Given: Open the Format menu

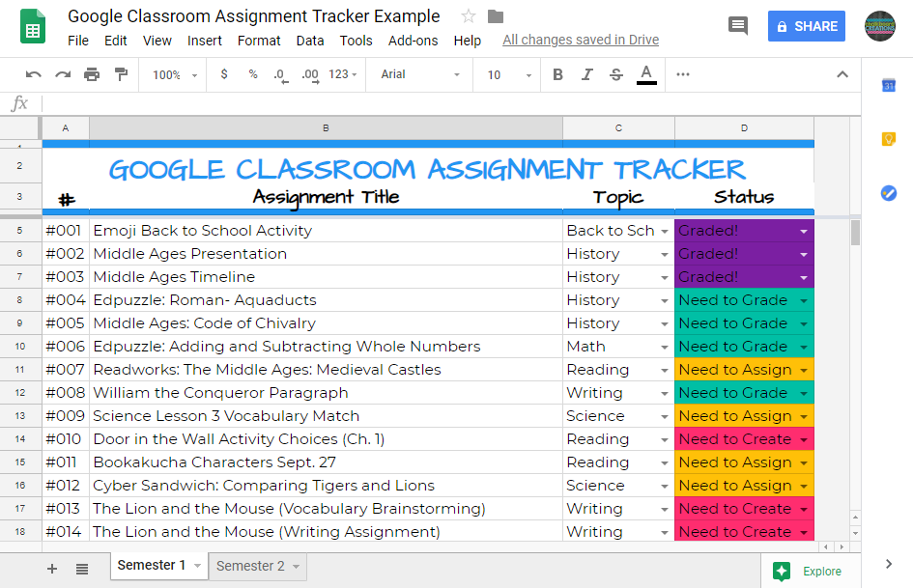Looking at the screenshot, I should [x=259, y=41].
